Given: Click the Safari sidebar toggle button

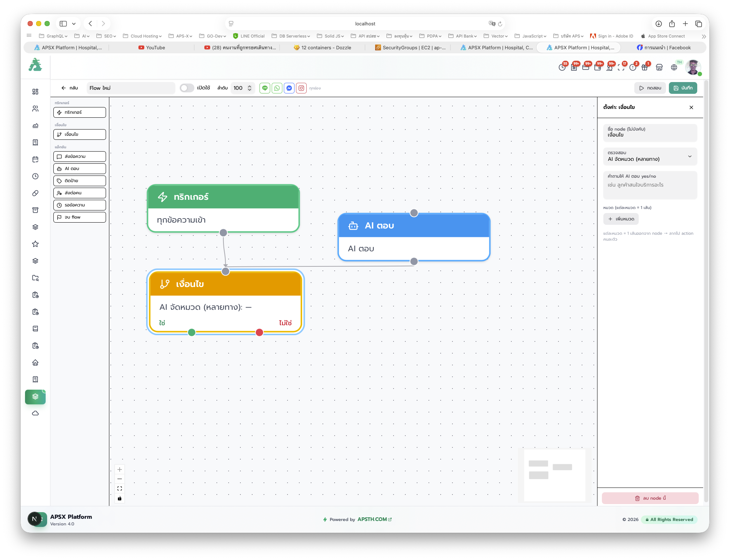Looking at the screenshot, I should pyautogui.click(x=63, y=24).
